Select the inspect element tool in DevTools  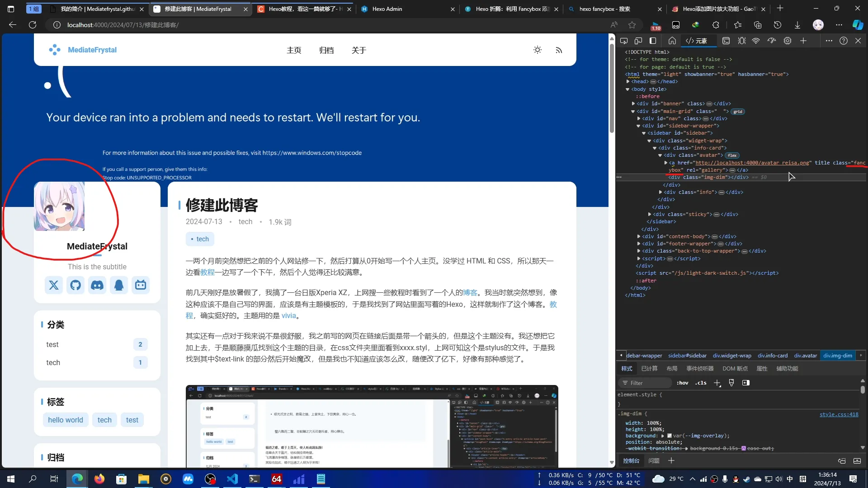[x=624, y=40]
